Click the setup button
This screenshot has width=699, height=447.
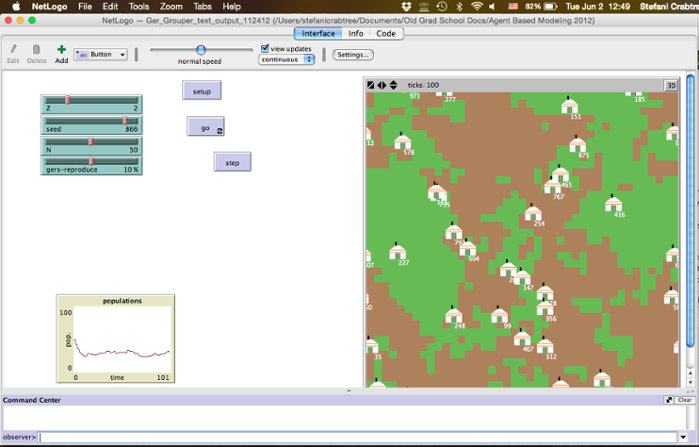pos(201,91)
